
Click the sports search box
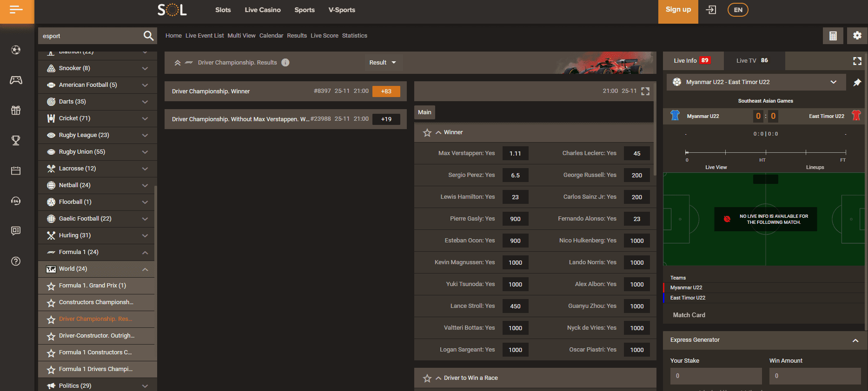click(91, 36)
